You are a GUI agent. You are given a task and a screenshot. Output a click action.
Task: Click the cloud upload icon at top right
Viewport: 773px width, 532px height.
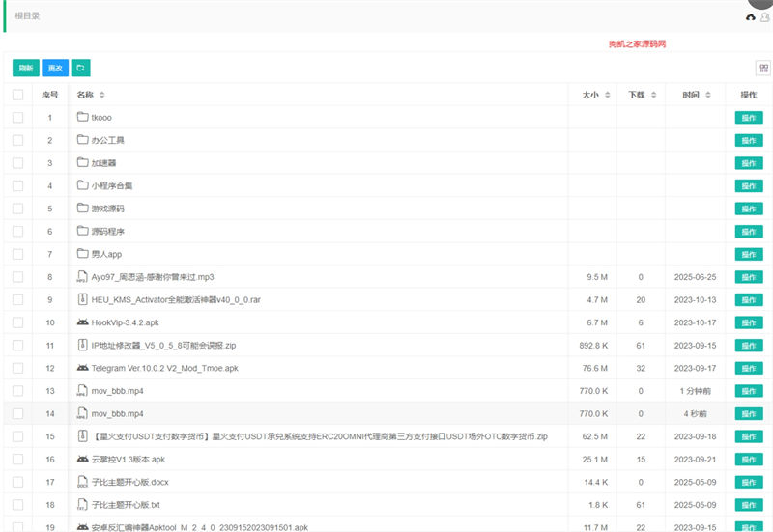pyautogui.click(x=751, y=17)
